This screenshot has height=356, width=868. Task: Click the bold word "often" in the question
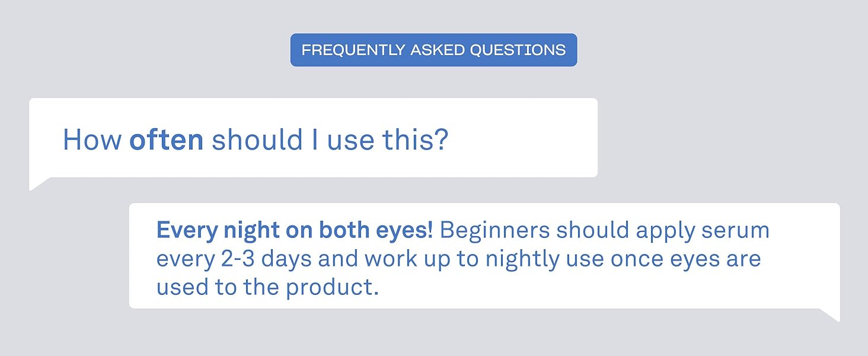[x=167, y=140]
